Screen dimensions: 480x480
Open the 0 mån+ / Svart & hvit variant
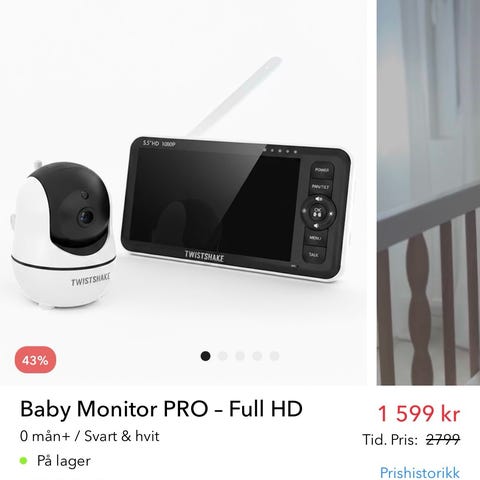tap(90, 436)
